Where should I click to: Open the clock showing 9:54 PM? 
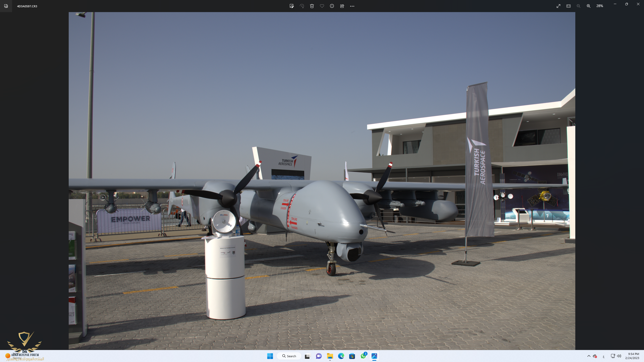(632, 356)
